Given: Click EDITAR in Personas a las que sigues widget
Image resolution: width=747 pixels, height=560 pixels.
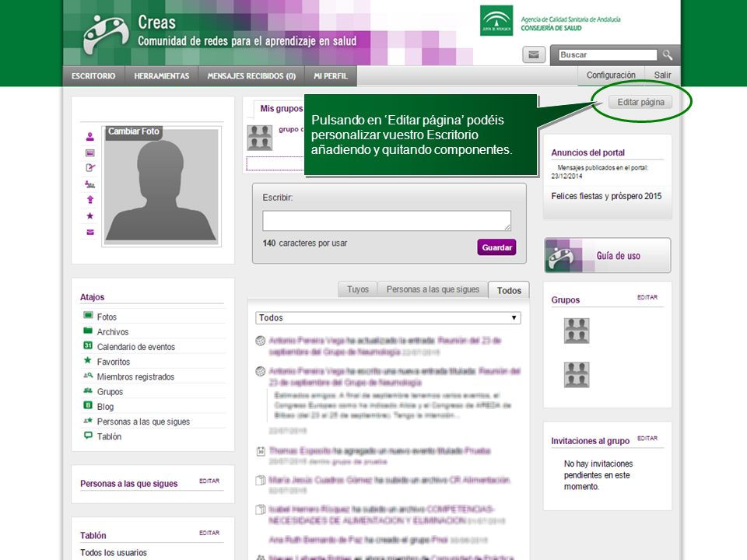Looking at the screenshot, I should click(209, 481).
